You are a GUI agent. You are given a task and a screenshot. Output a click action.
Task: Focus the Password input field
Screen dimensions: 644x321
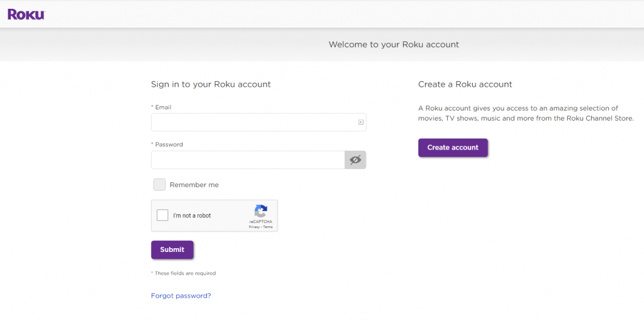[248, 160]
